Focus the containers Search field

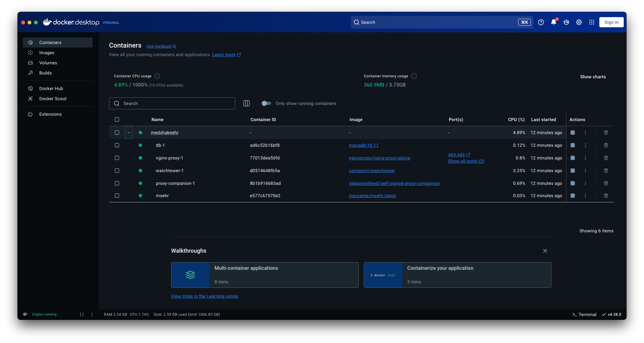point(172,103)
